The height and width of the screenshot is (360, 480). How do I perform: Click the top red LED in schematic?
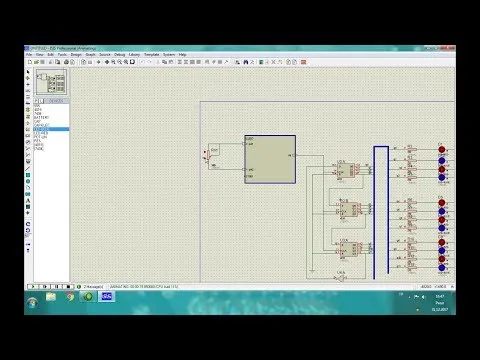442,150
